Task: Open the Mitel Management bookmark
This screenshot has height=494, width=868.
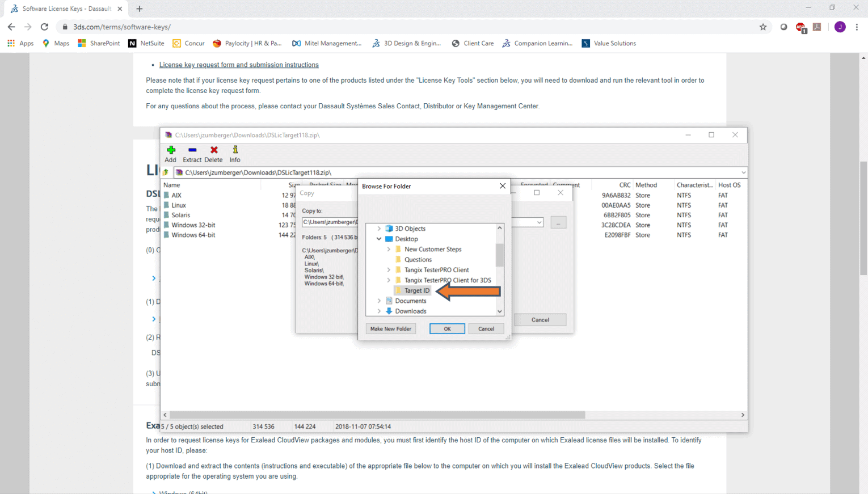Action: (x=327, y=43)
